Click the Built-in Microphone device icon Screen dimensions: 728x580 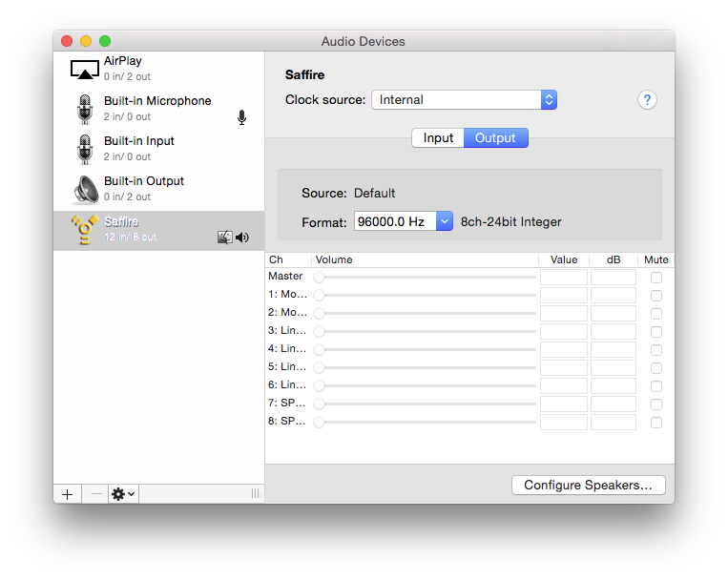pos(85,110)
